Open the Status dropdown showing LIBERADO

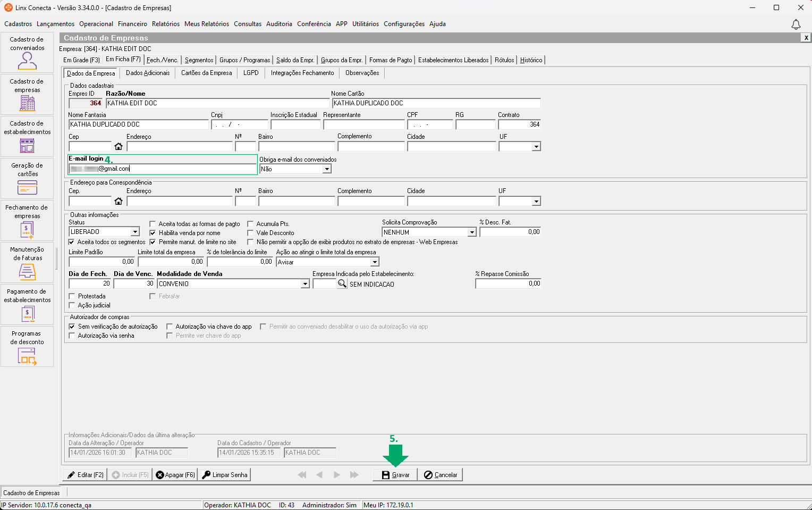pyautogui.click(x=136, y=232)
